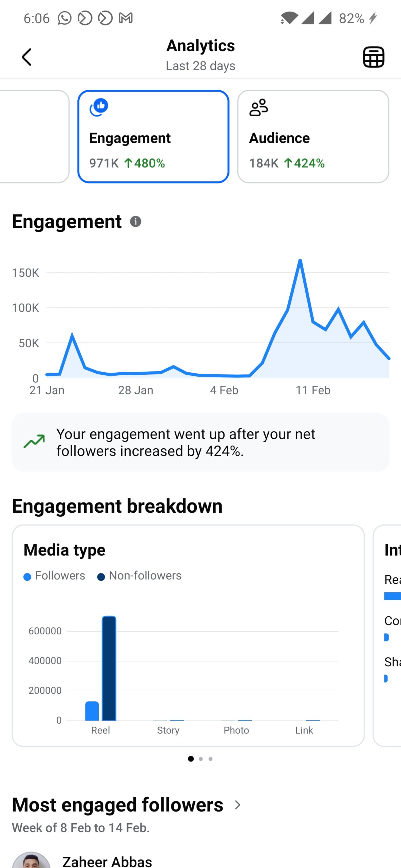Open the Most engaged followers heading
Viewport: 401px width, 868px height.
click(x=118, y=805)
